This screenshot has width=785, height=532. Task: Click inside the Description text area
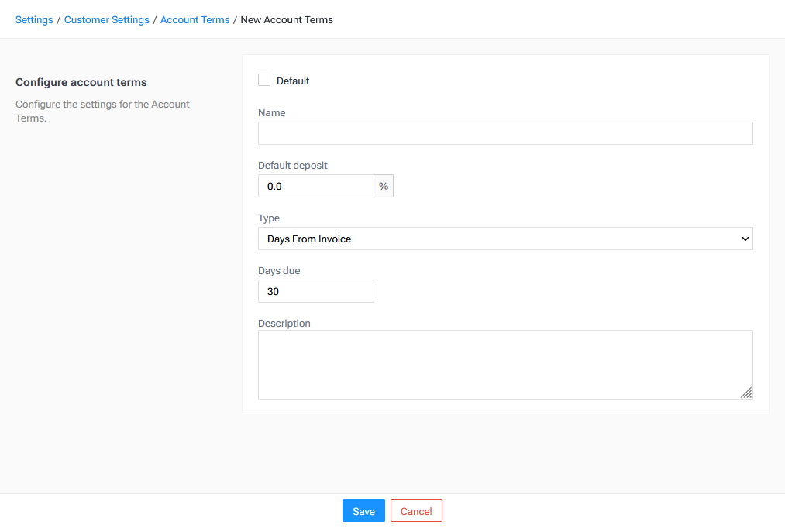[505, 364]
